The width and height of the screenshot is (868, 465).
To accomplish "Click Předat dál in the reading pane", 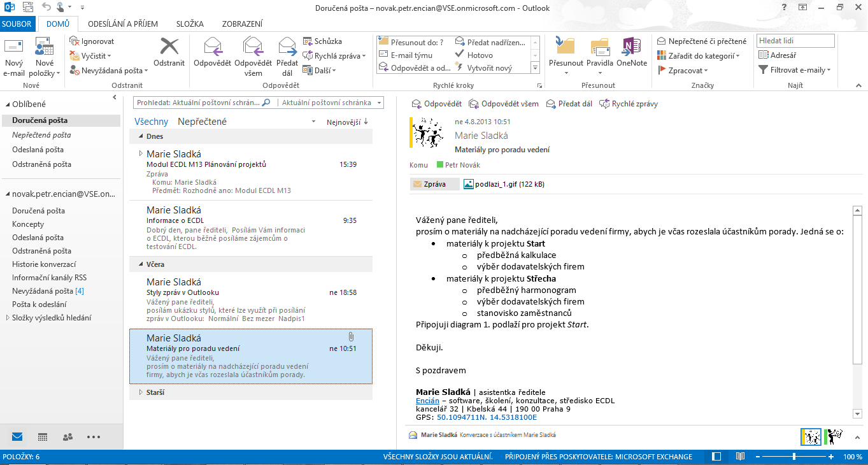I will pos(569,104).
